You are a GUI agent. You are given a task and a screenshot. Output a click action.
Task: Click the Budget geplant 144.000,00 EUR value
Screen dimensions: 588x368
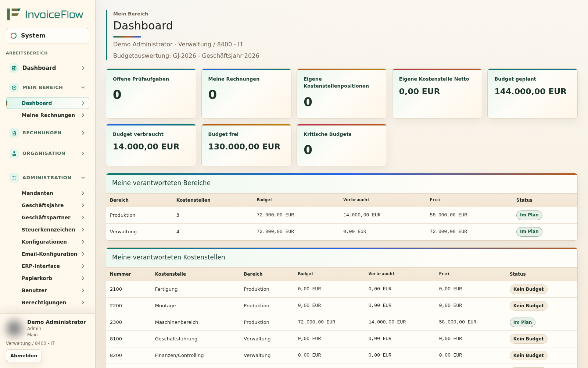point(530,91)
